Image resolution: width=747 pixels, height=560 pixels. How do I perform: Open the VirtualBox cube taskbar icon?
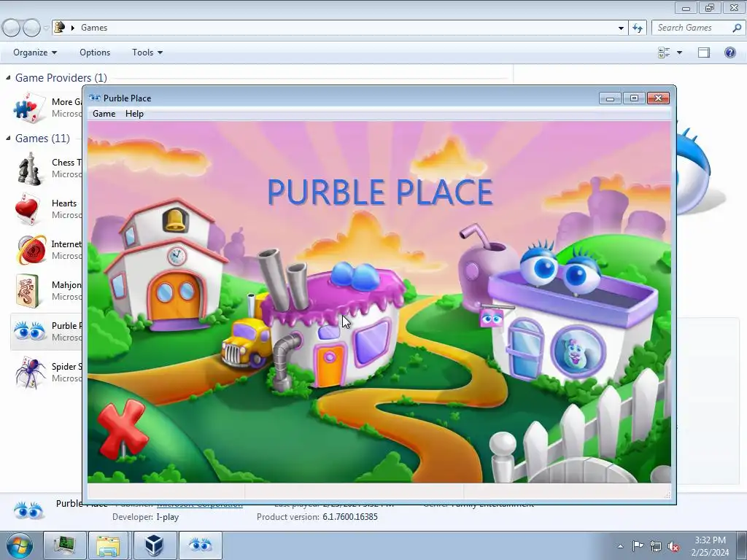click(x=154, y=545)
